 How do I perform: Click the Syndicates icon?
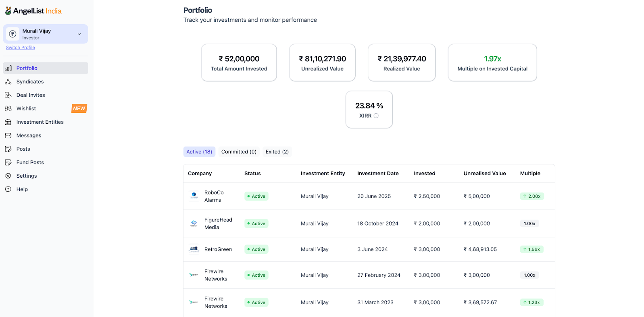coord(8,82)
